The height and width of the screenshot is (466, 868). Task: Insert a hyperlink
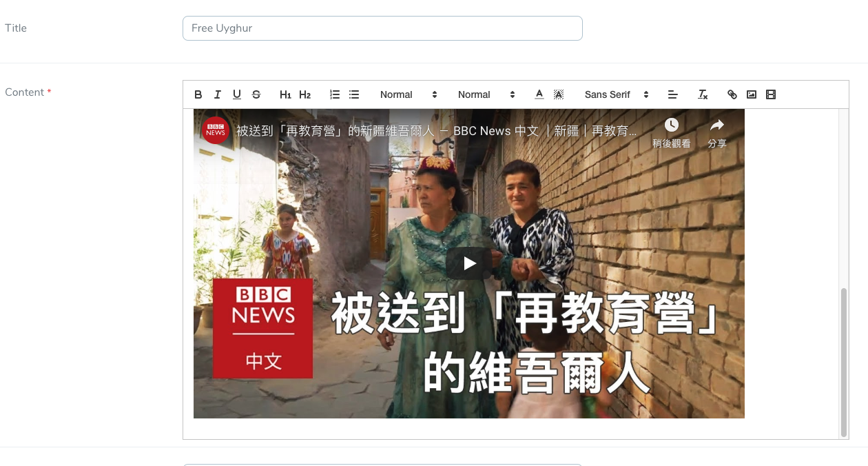(x=732, y=94)
